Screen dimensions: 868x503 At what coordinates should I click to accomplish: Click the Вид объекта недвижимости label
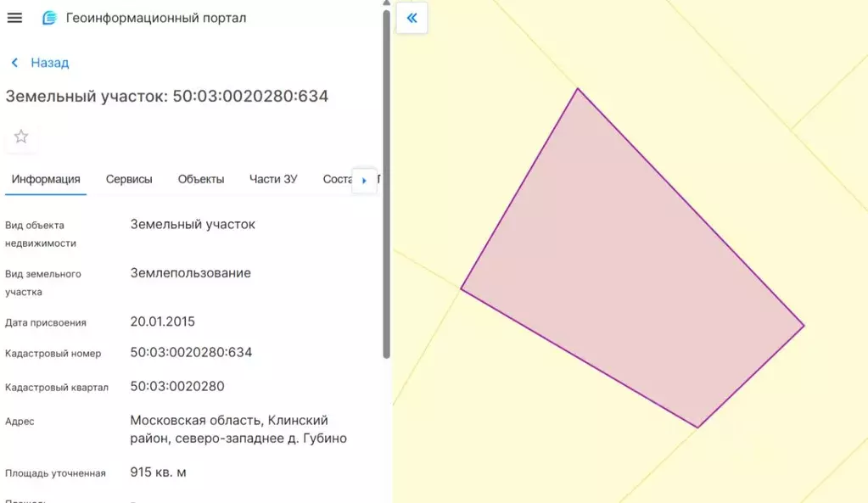point(41,234)
